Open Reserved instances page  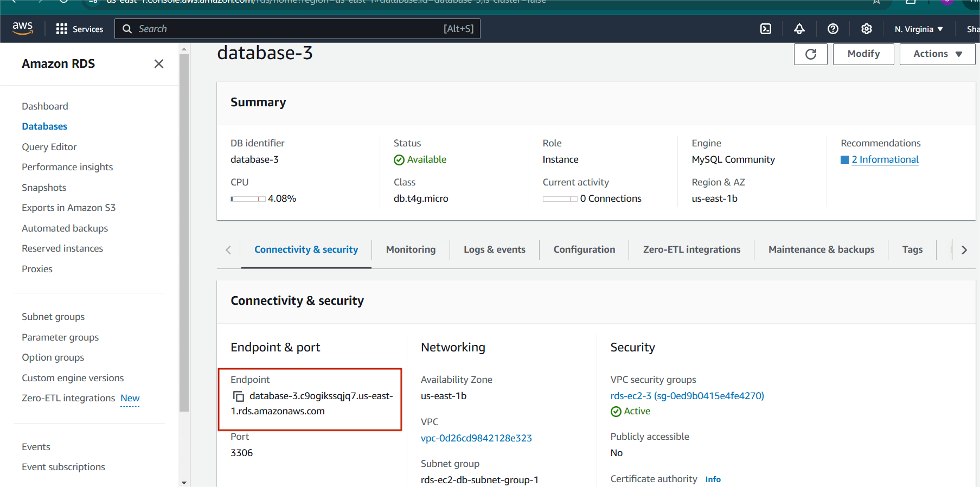point(62,248)
